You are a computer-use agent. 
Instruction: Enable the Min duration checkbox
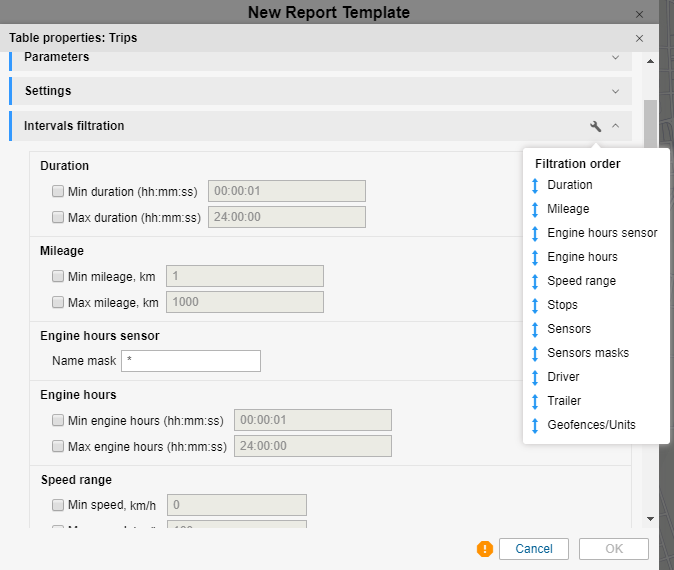tap(58, 191)
